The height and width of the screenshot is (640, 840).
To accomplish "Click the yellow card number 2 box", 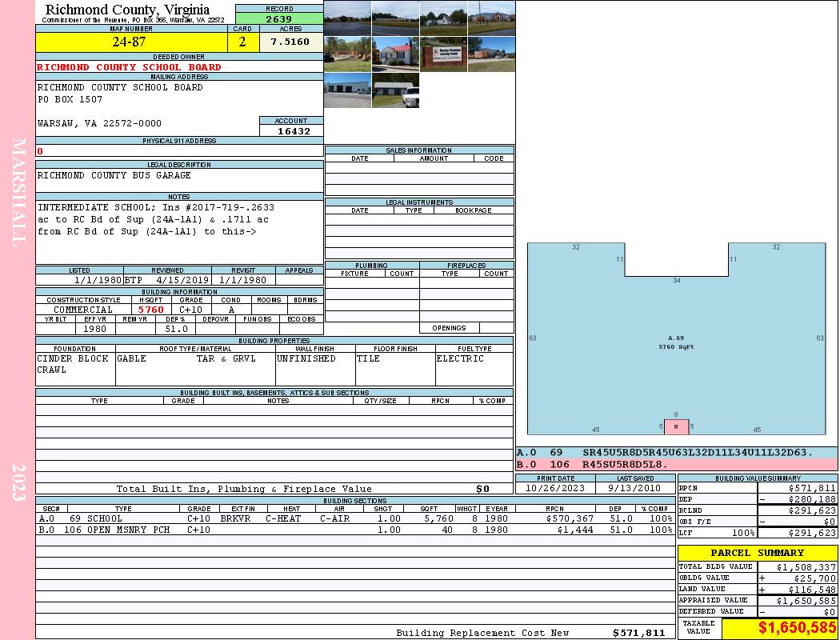I will click(242, 42).
